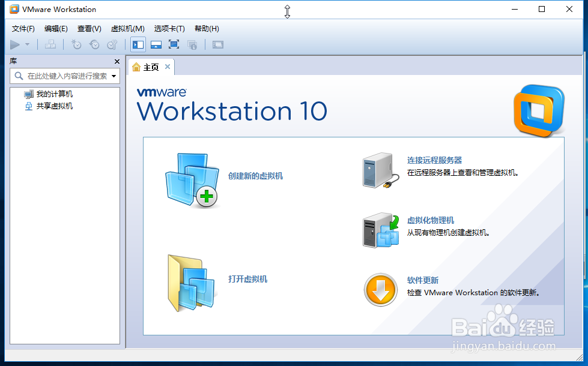588x366 pixels.
Task: Enter full screen mode icon
Action: 174,45
